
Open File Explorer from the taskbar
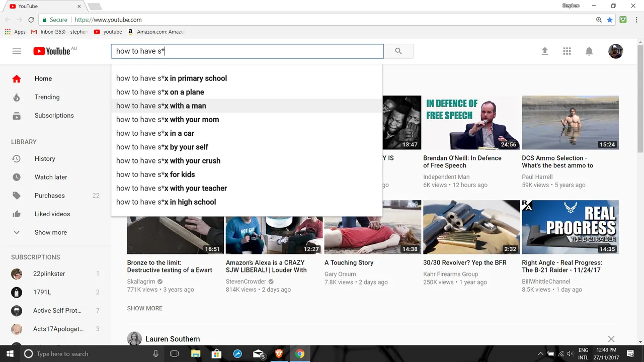pyautogui.click(x=196, y=354)
